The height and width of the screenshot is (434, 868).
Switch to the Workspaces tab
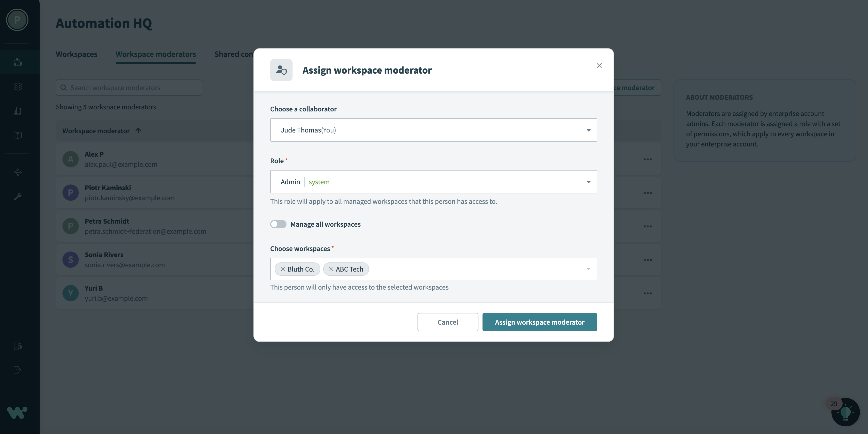(76, 54)
